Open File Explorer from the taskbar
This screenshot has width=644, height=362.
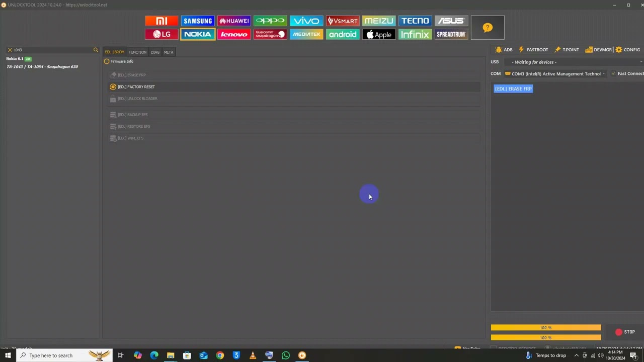[x=171, y=355]
